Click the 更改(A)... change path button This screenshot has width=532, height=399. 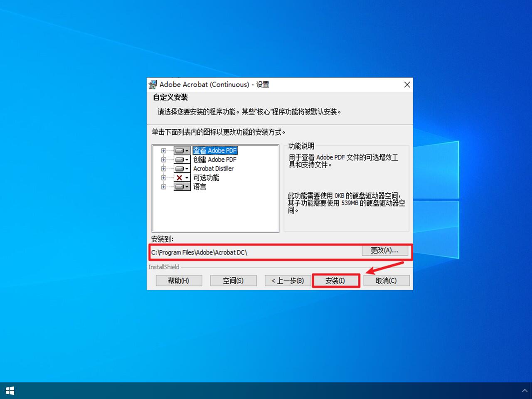(x=384, y=250)
